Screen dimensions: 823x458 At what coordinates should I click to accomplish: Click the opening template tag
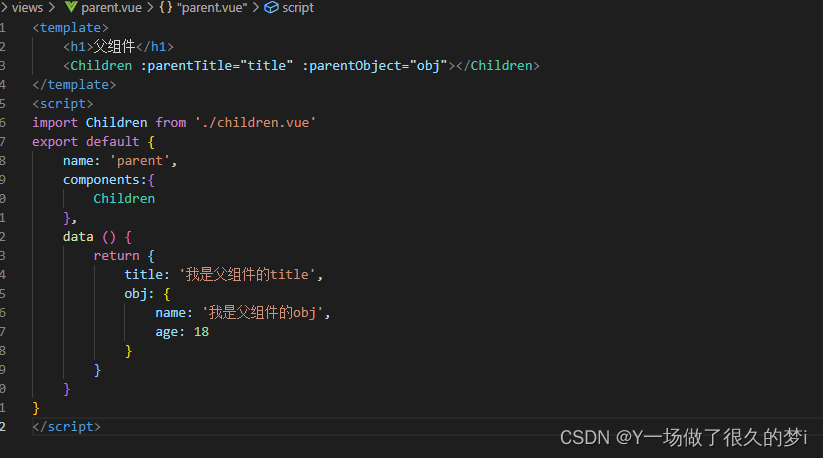pos(70,28)
